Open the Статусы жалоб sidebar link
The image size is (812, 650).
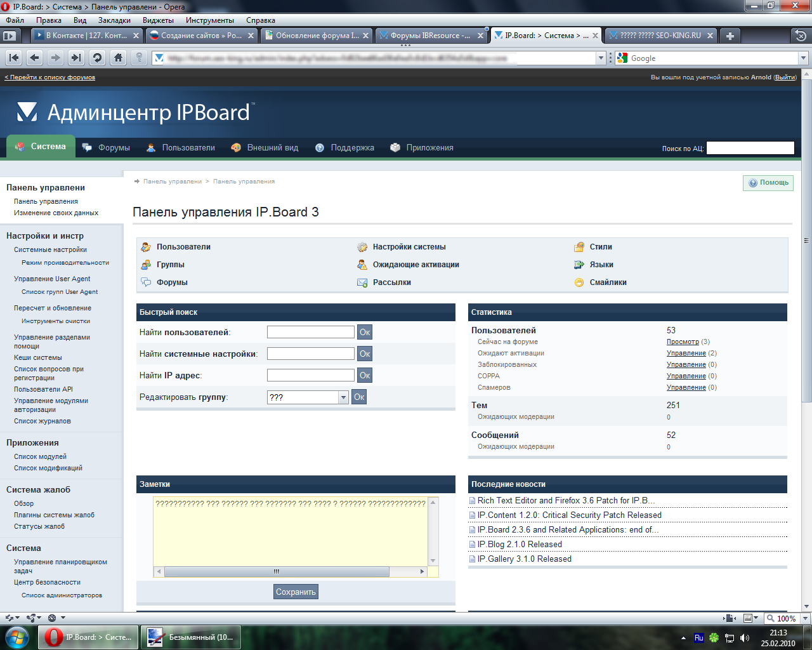39,526
